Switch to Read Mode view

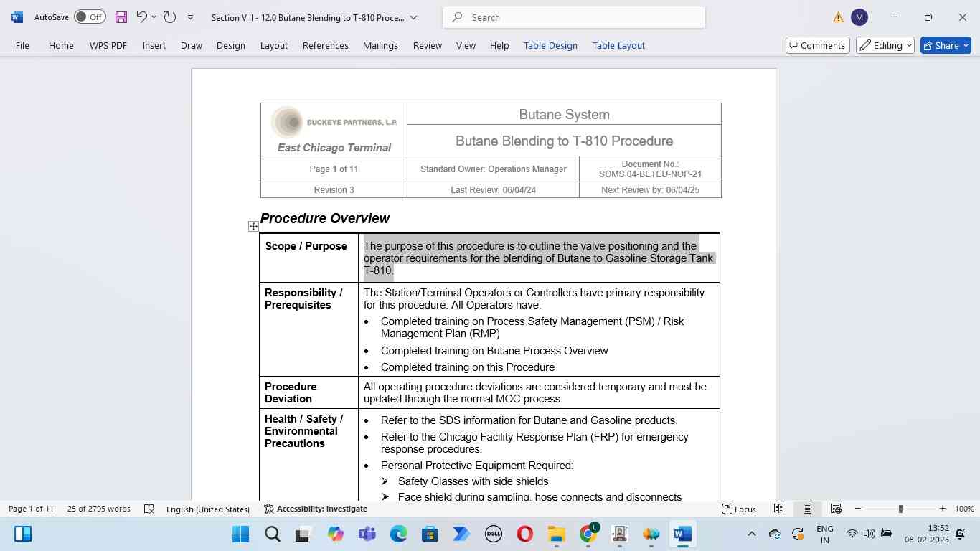click(x=778, y=509)
